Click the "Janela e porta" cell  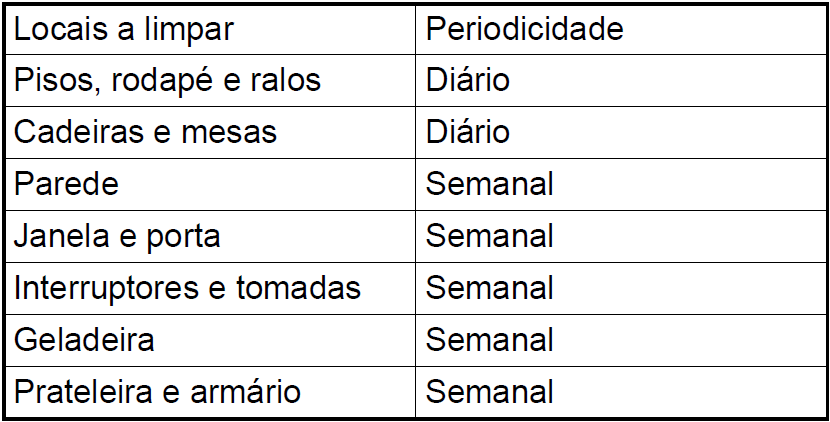pyautogui.click(x=117, y=236)
